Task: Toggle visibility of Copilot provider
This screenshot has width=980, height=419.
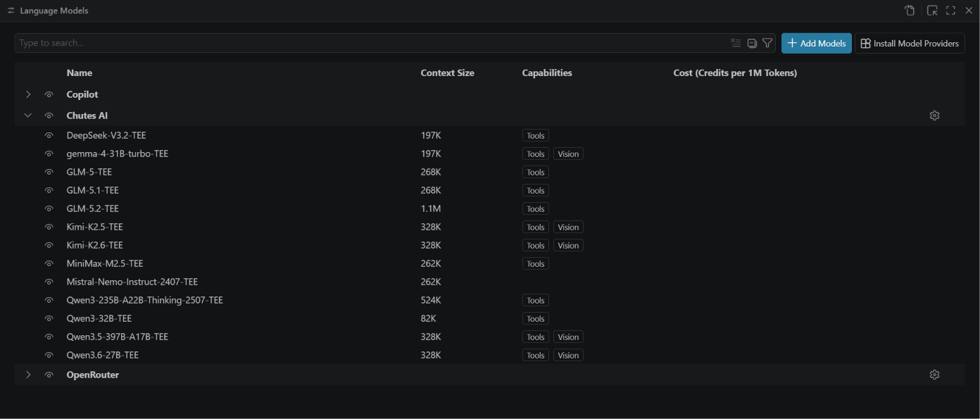Action: coord(49,94)
